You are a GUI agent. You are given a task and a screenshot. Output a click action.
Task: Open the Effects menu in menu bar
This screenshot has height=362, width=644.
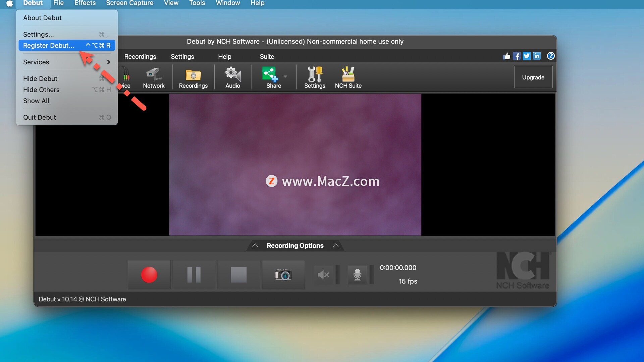(x=85, y=3)
